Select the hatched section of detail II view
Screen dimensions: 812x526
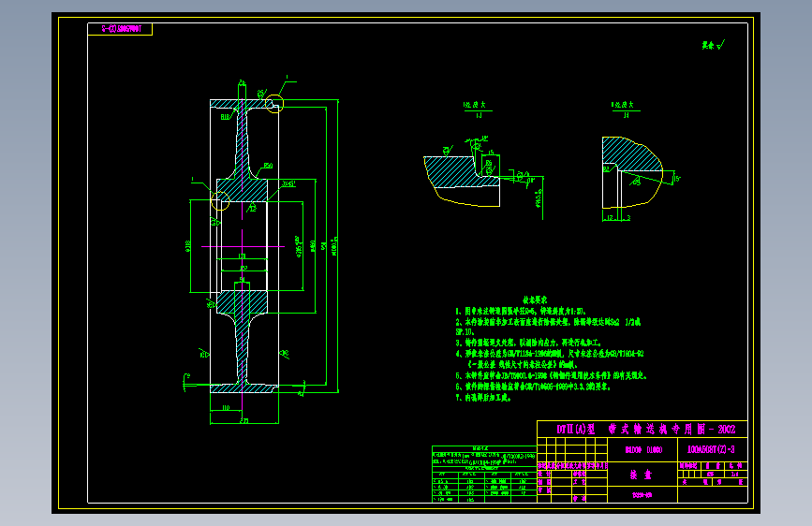coord(632,154)
